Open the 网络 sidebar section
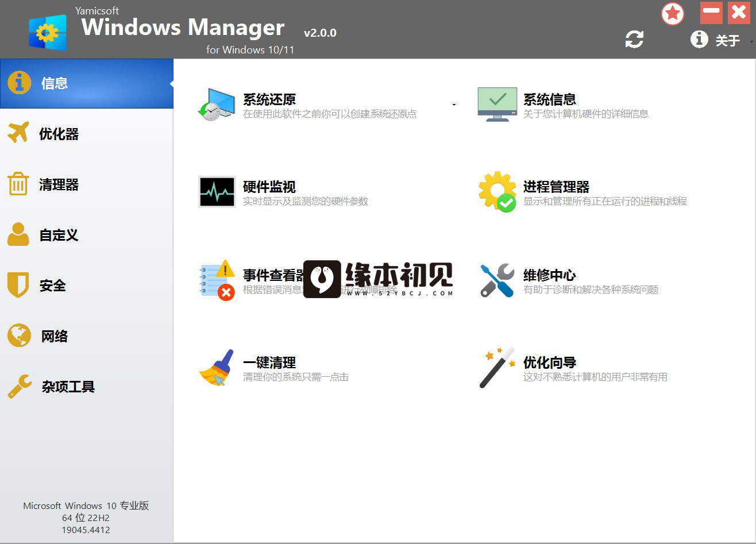This screenshot has width=756, height=544. tap(86, 336)
